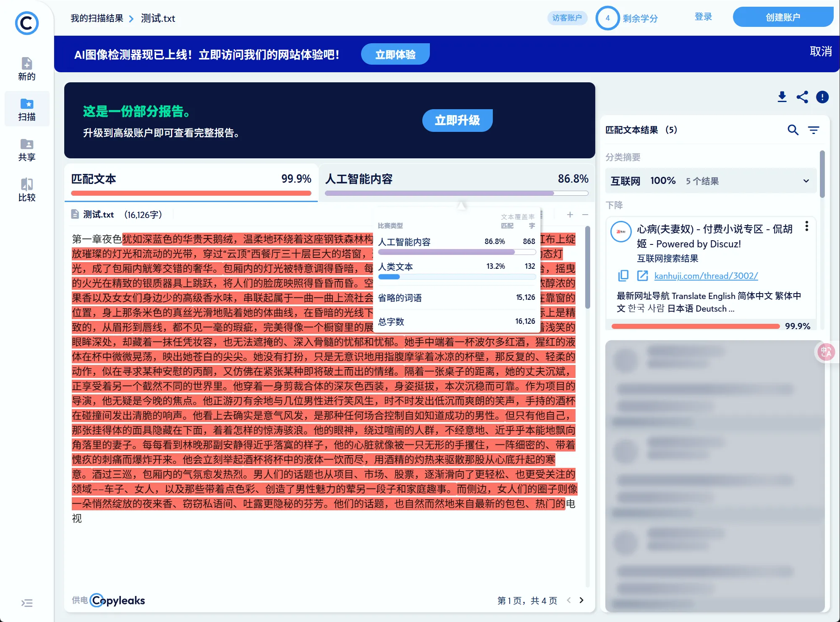
Task: Zoom in text with plus icon
Action: (x=570, y=215)
